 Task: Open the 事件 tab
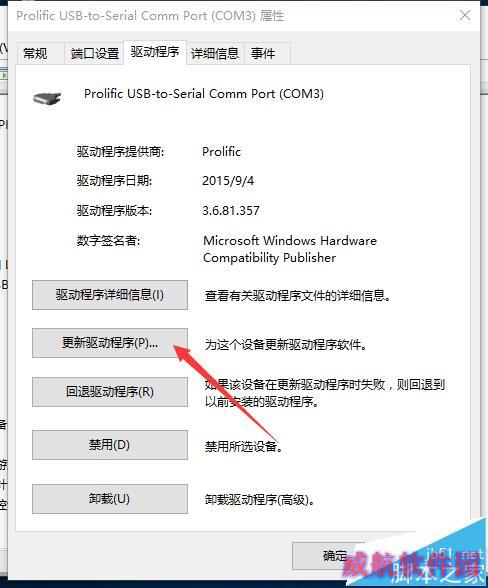click(x=263, y=54)
